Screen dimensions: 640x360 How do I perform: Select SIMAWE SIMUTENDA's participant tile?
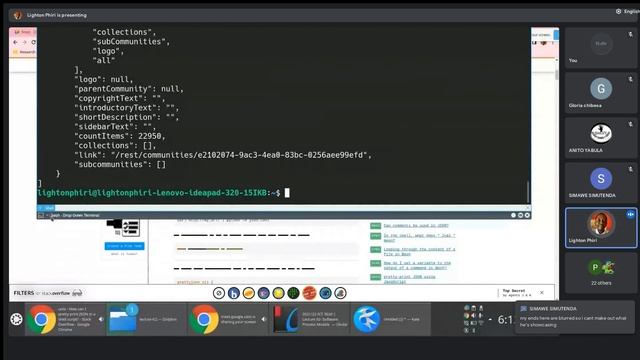pos(601,183)
